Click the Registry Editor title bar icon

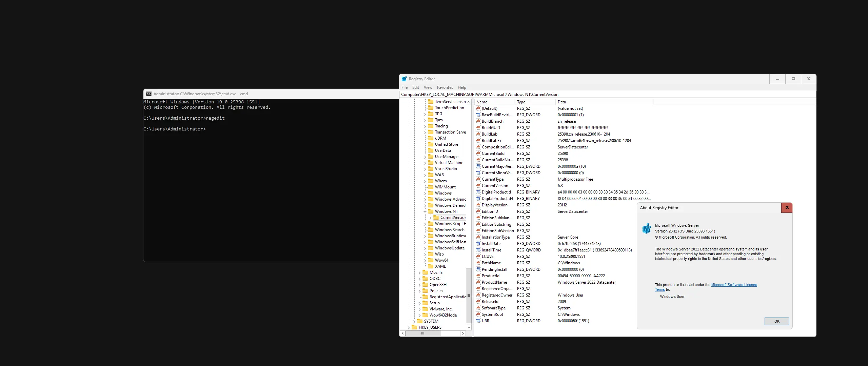pyautogui.click(x=404, y=79)
